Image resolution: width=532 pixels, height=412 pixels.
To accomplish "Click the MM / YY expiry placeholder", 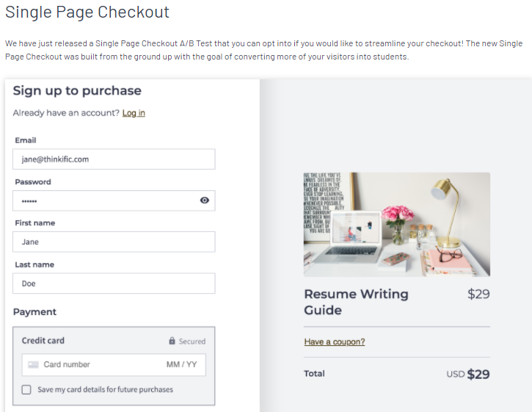I will tap(181, 364).
